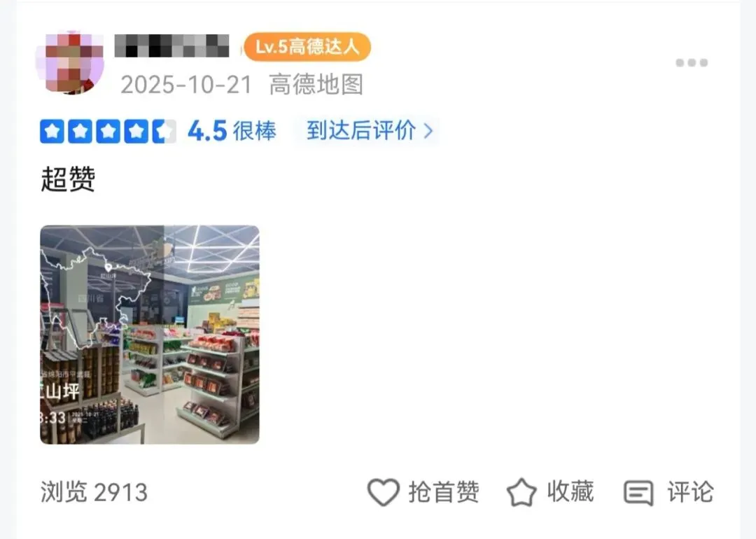Select the first blue rating star
This screenshot has height=539, width=756.
(x=52, y=131)
